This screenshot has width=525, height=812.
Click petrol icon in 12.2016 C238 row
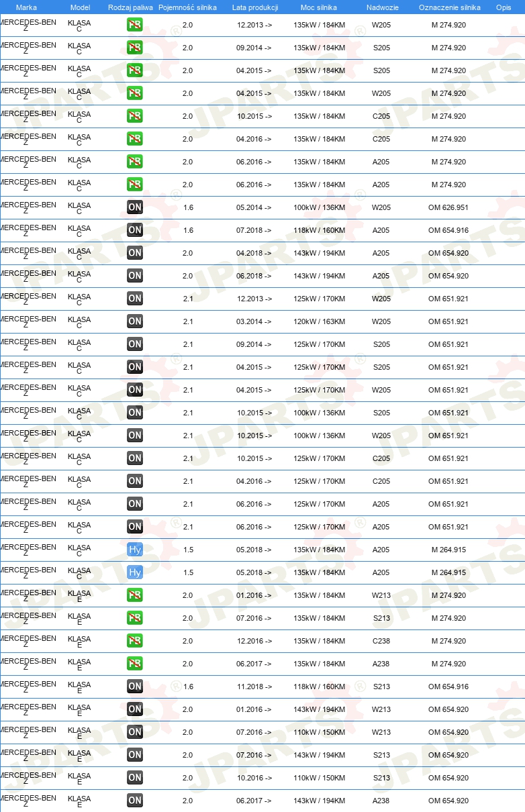135,642
